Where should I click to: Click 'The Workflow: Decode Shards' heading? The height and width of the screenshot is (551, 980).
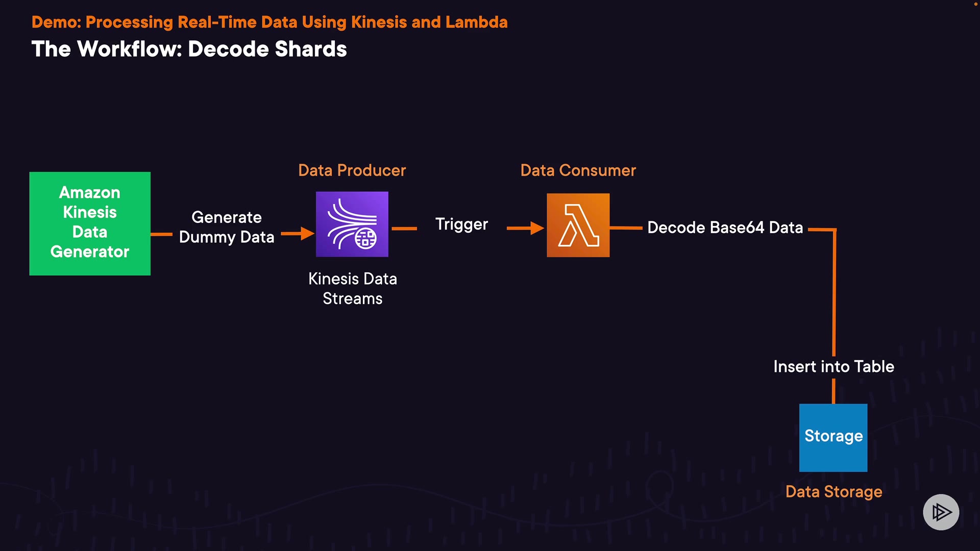[x=189, y=49]
